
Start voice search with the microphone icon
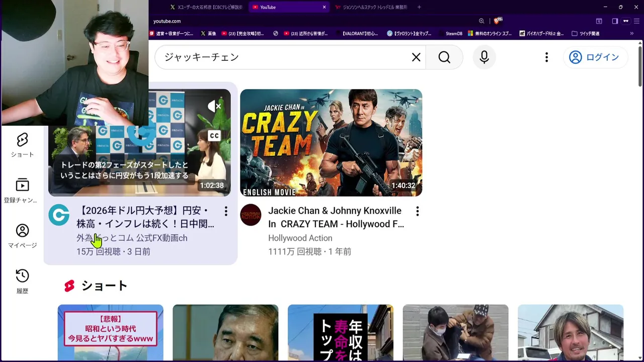(484, 57)
